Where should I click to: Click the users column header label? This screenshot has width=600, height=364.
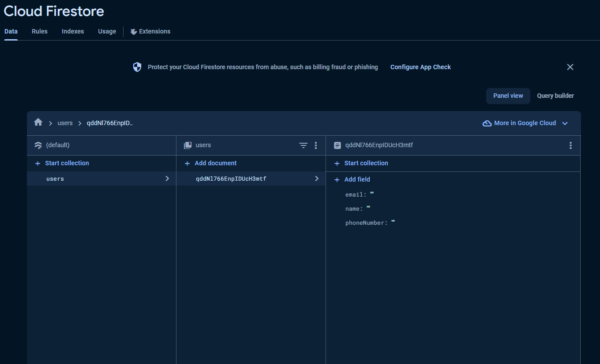click(203, 145)
